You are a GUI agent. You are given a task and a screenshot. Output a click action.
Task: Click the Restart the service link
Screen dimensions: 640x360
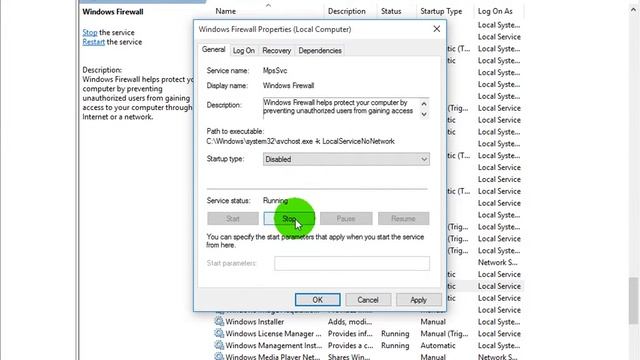[x=93, y=42]
